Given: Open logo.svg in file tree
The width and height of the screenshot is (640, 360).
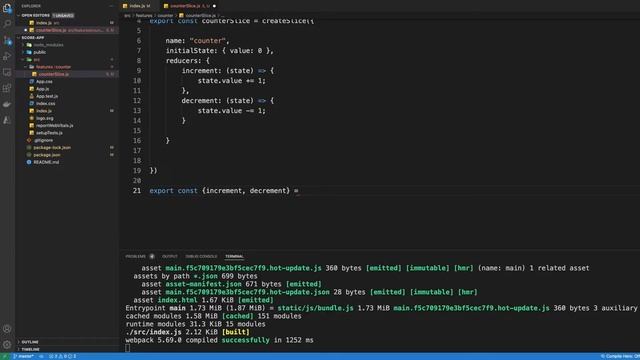Looking at the screenshot, I should pos(44,118).
